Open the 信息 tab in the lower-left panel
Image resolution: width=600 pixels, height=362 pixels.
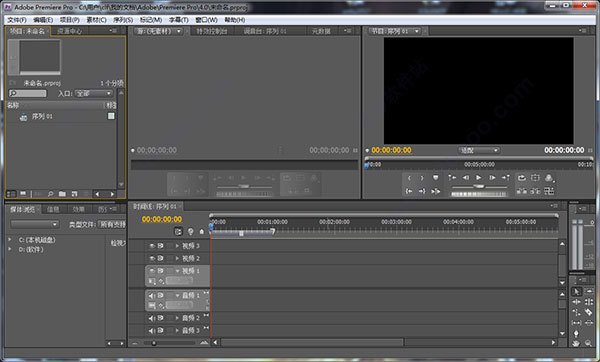(53, 209)
